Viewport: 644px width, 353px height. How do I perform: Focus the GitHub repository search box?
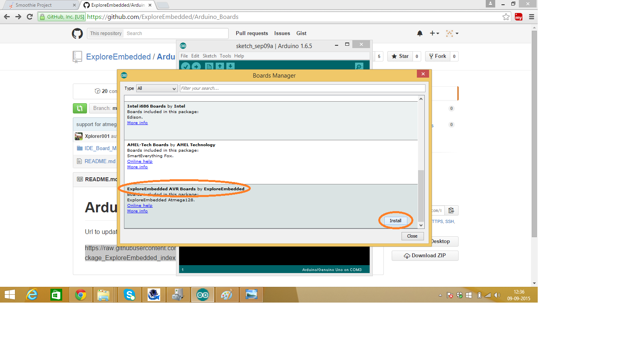pos(176,33)
